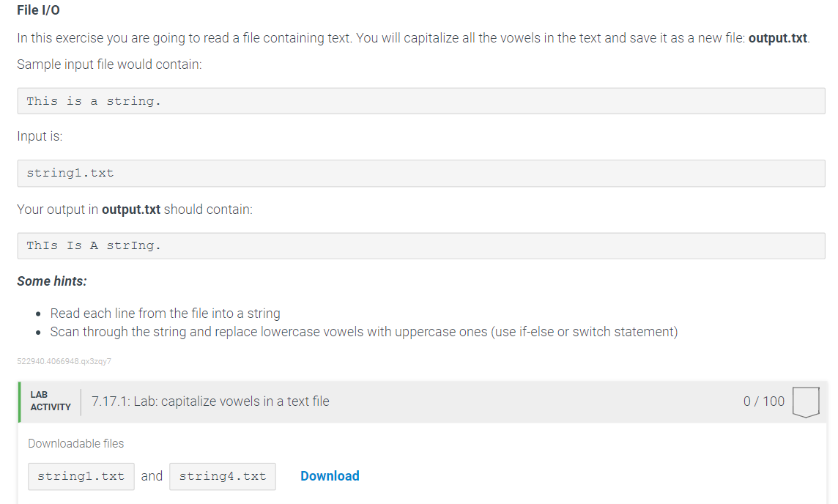The height and width of the screenshot is (504, 838).
Task: Click the lab title 7.17.1 capitalize vowels
Action: click(210, 401)
